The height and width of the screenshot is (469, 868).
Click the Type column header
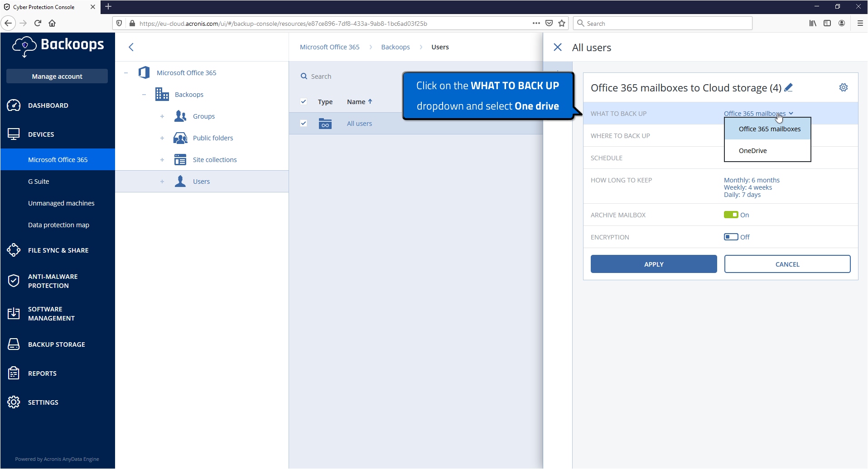(x=325, y=102)
